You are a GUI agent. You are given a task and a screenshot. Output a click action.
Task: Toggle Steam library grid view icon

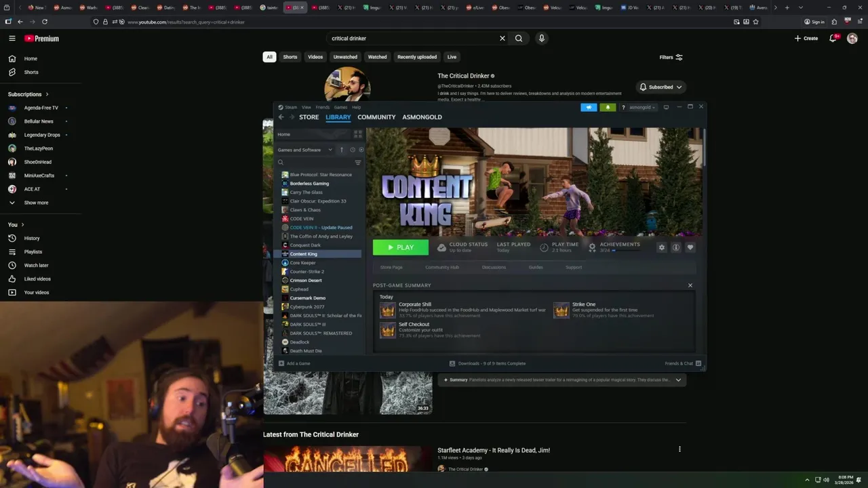point(358,134)
